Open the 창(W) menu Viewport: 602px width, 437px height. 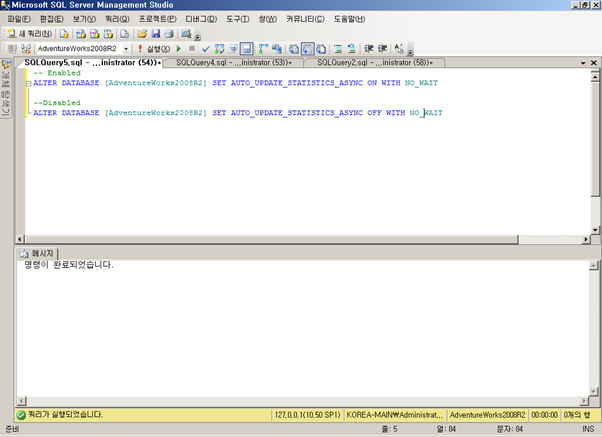268,19
